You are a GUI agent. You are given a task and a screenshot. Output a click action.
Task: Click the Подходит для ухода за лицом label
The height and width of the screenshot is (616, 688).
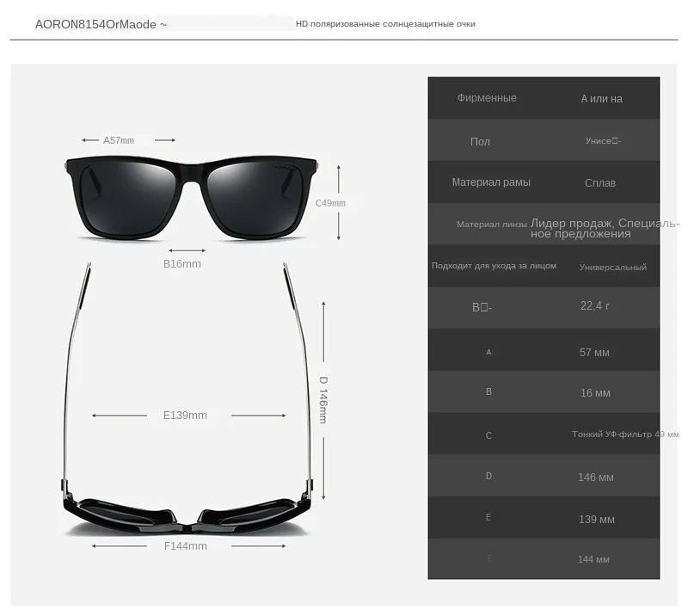click(494, 266)
